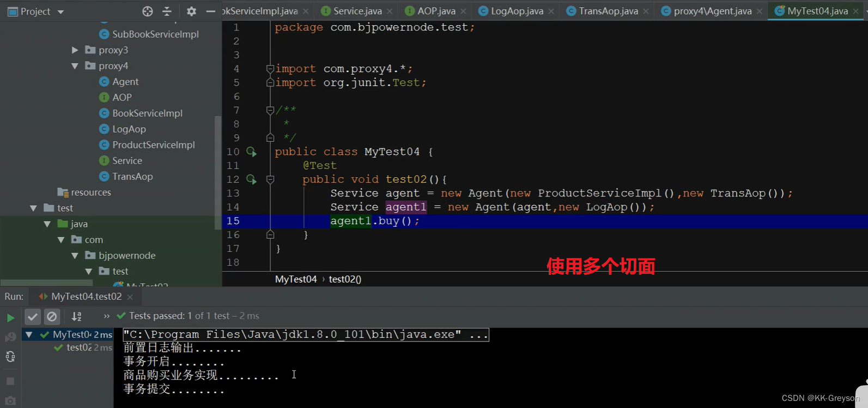Viewport: 868px width, 408px height.
Task: Close the AOP.java tab
Action: (x=463, y=11)
